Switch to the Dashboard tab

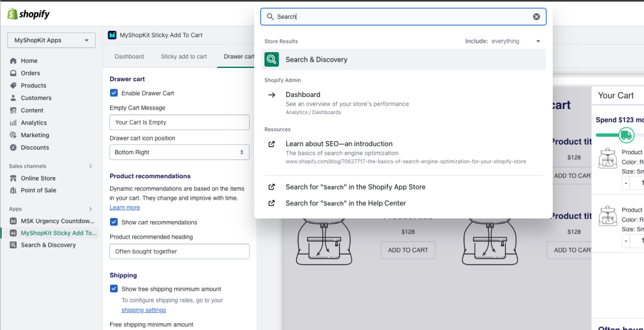(130, 57)
